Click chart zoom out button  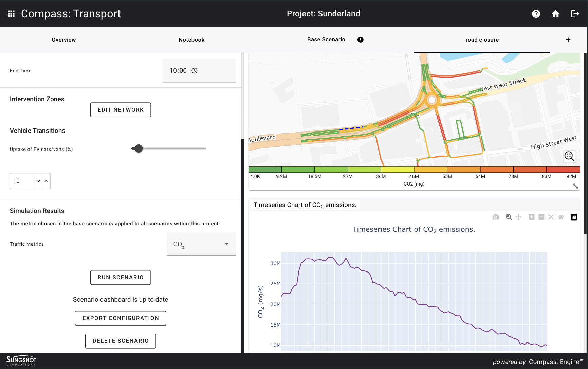click(541, 217)
